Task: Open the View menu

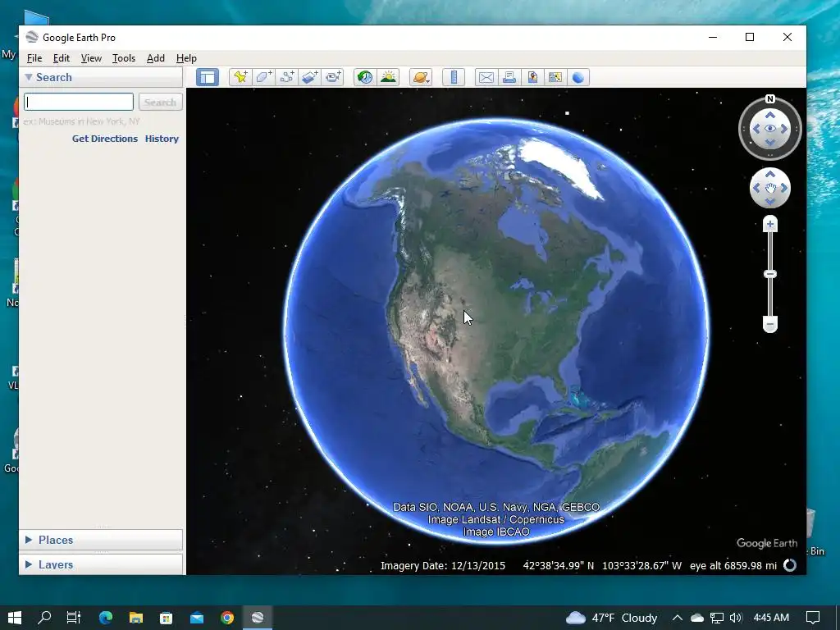Action: 91,58
